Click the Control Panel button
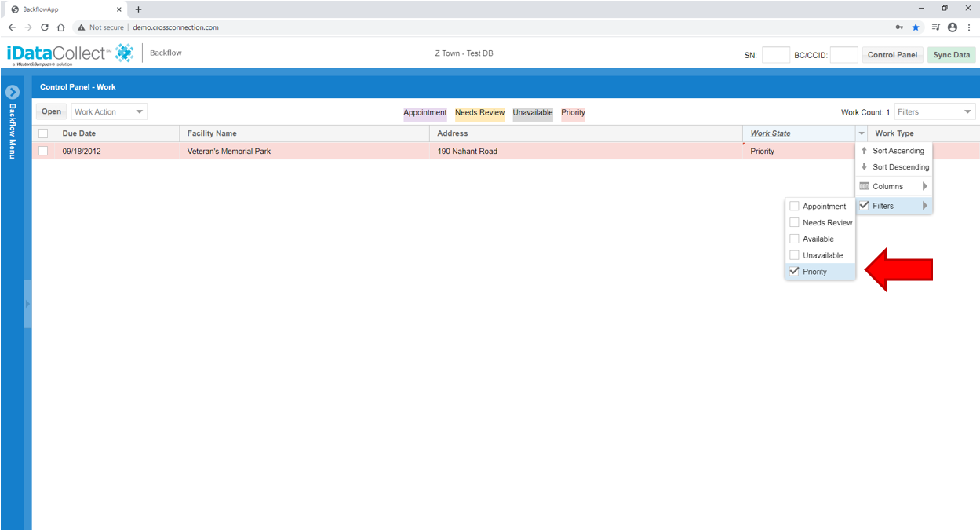This screenshot has height=530, width=980. pyautogui.click(x=892, y=55)
